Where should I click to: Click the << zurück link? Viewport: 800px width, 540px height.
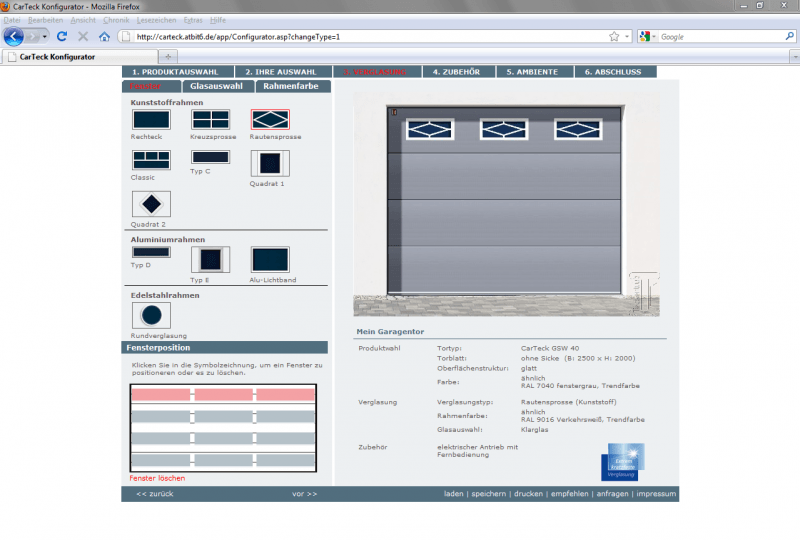155,494
